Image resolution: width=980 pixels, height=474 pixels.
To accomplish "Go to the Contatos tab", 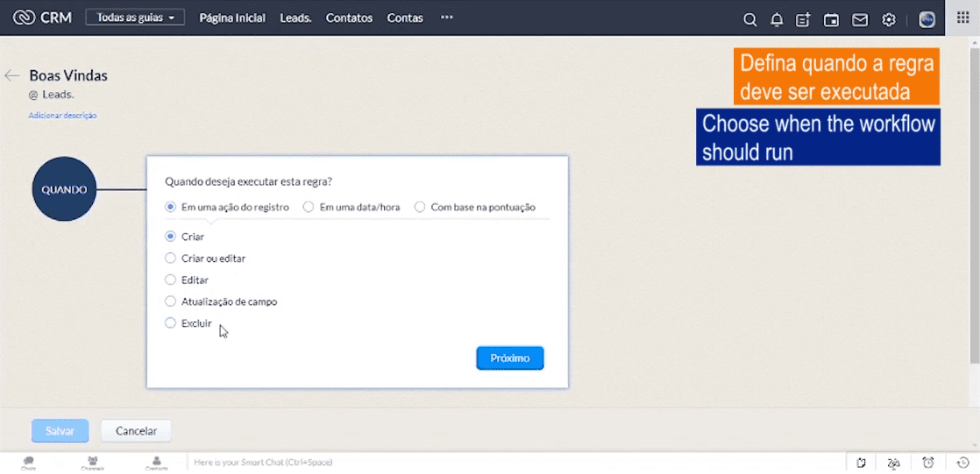I will pyautogui.click(x=349, y=18).
